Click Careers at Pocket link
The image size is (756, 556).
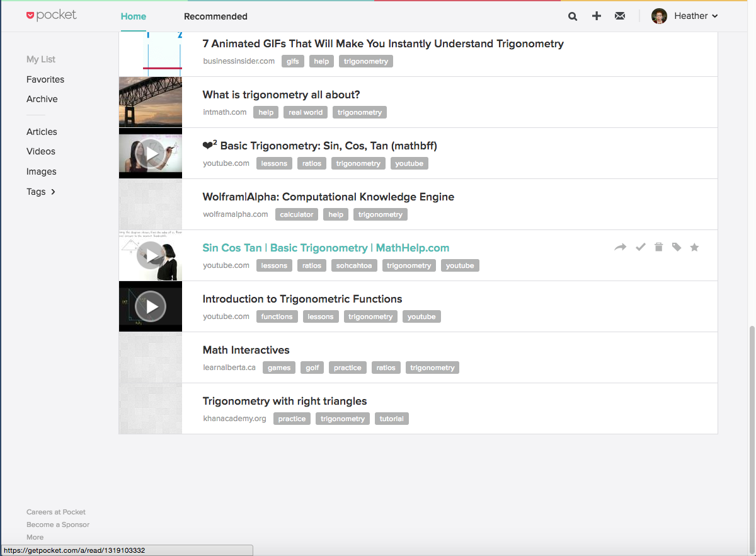tap(56, 512)
